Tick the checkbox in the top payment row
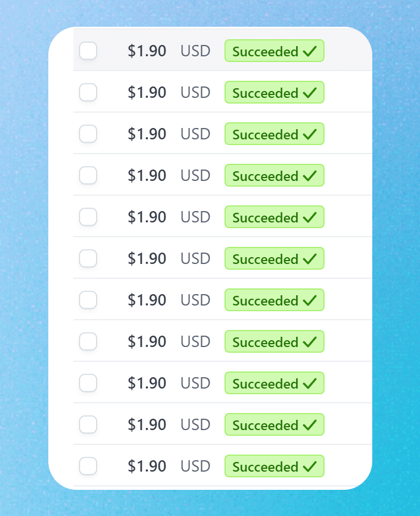The image size is (420, 516). pos(88,51)
